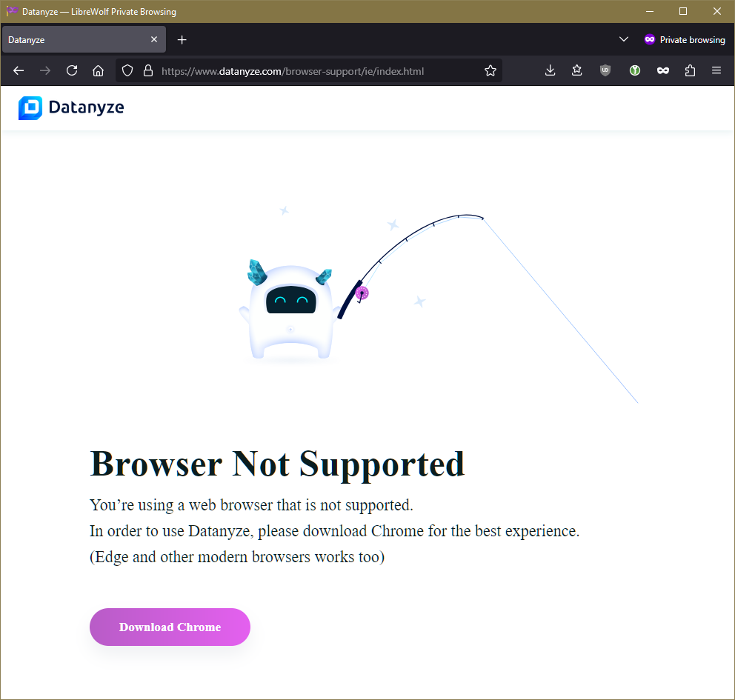The width and height of the screenshot is (735, 700).
Task: Open the LibreWolf application menu
Action: (x=716, y=71)
